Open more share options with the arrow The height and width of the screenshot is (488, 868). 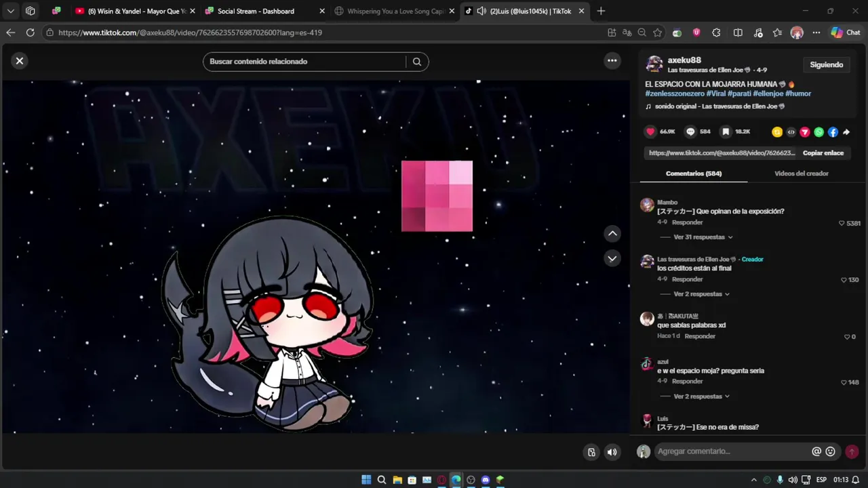846,132
